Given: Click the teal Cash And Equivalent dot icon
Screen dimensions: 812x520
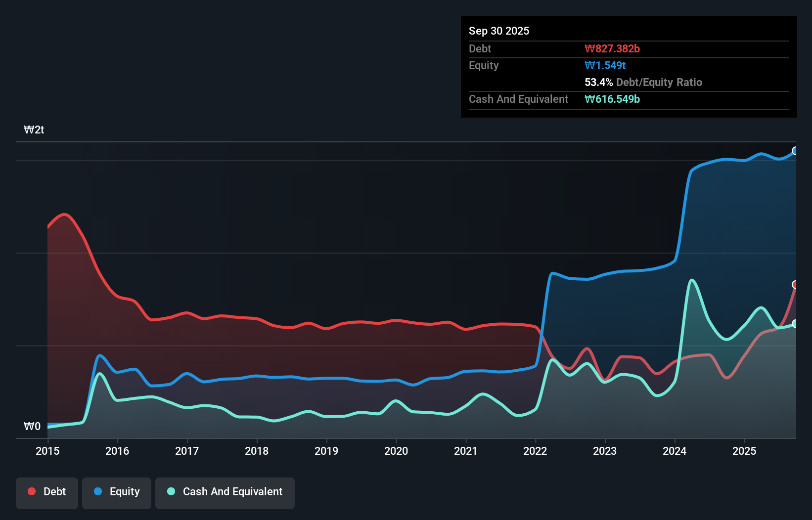Looking at the screenshot, I should (171, 491).
